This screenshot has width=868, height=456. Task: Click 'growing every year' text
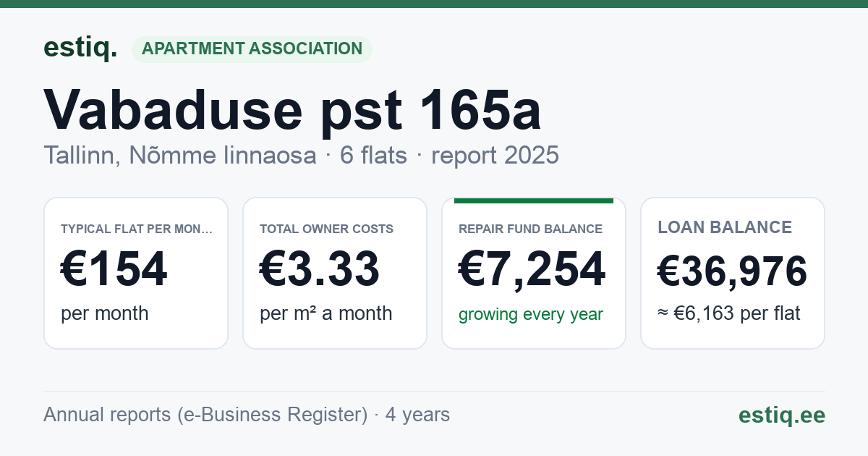coord(531,314)
